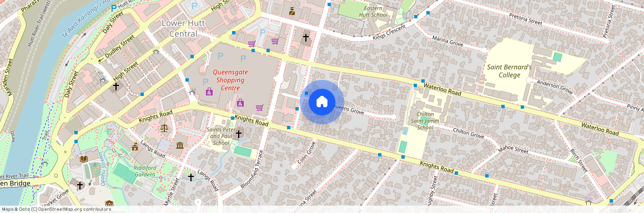Click the shopping bag icon left of Queensgate label

(209, 92)
